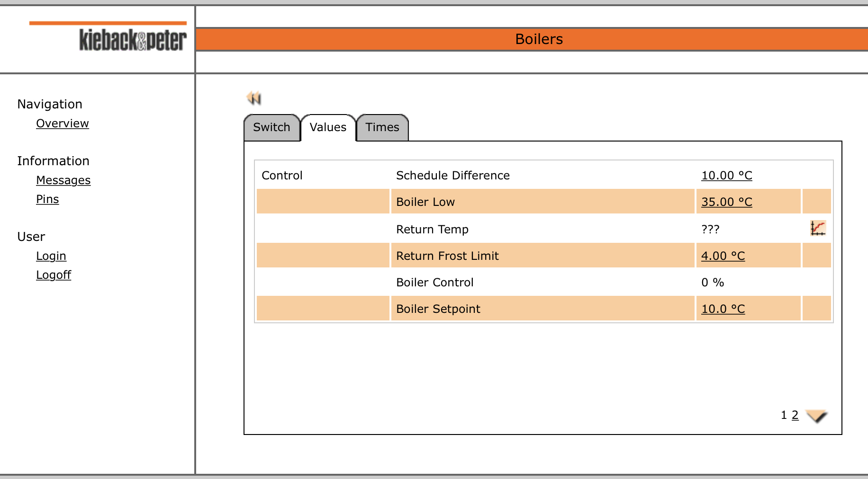Edit Schedule Difference value 10.00 °C
868x479 pixels.
click(x=726, y=176)
